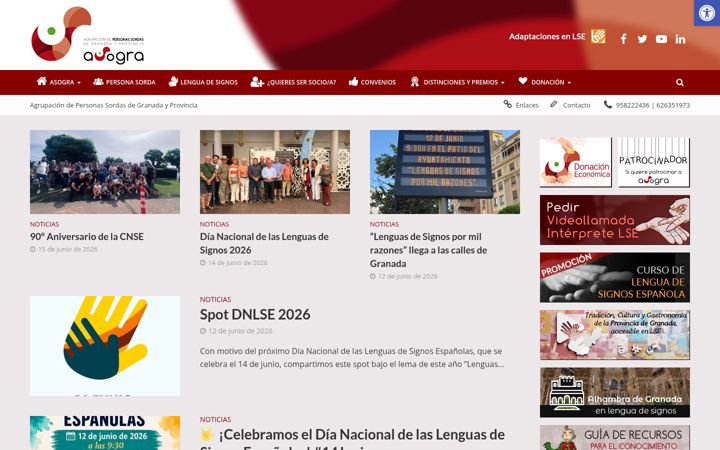The image size is (720, 450).
Task: Open the Distinciones y Premios menu label
Action: pos(461,82)
